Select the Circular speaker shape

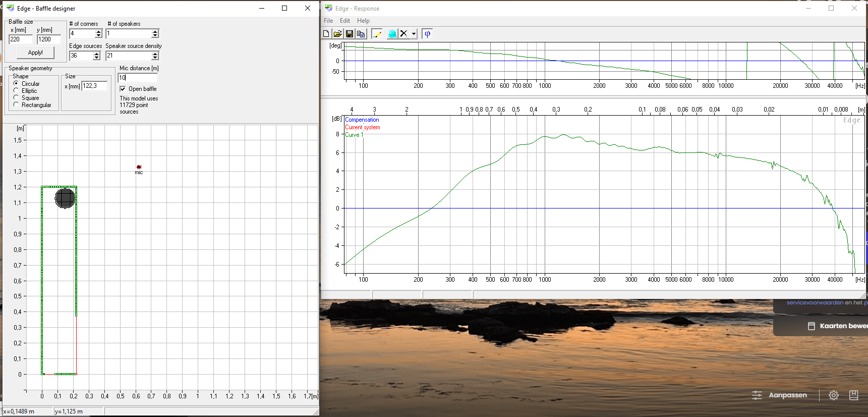click(x=16, y=83)
